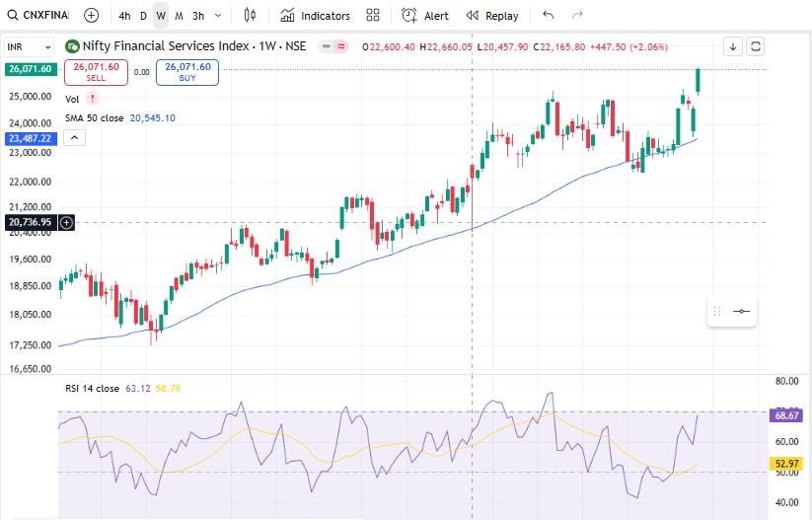Click the 26,071.60 SELL button
The height and width of the screenshot is (520, 812).
pos(96,72)
